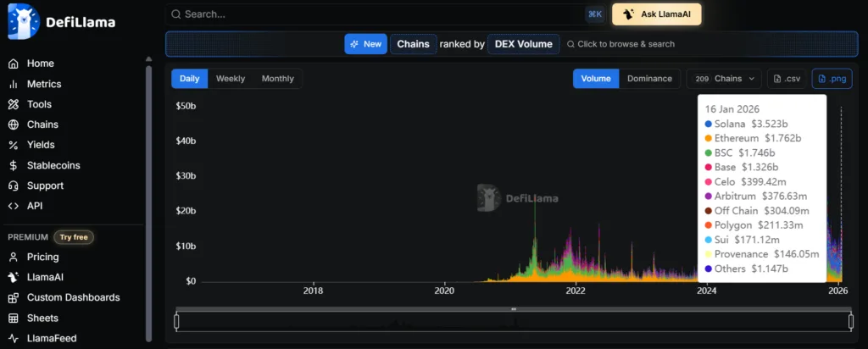Click the New button
868x349 pixels.
tap(366, 44)
